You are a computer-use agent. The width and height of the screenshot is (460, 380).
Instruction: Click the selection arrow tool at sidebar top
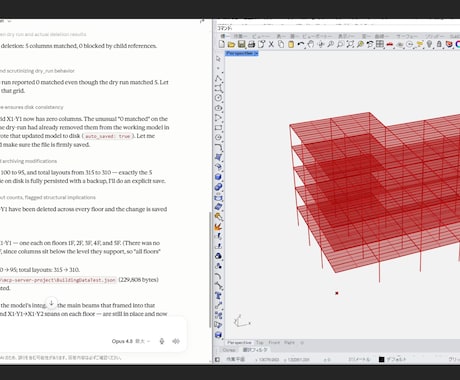[218, 59]
